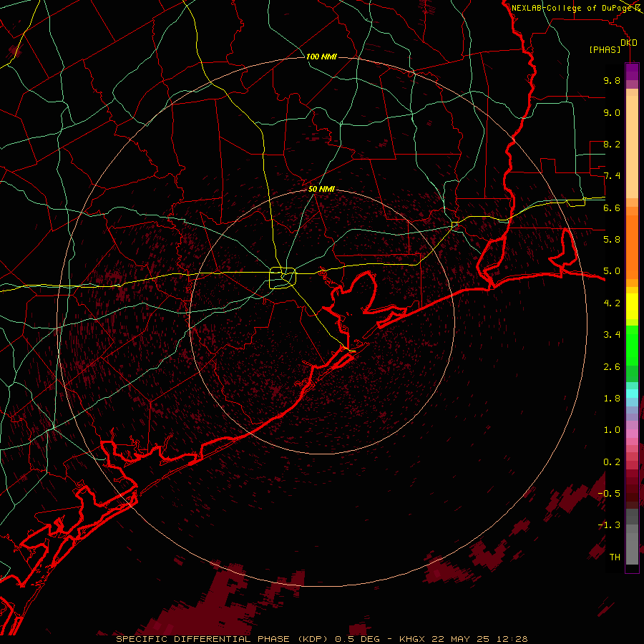
Task: Click the 9.8 color scale value
Action: pyautogui.click(x=612, y=80)
